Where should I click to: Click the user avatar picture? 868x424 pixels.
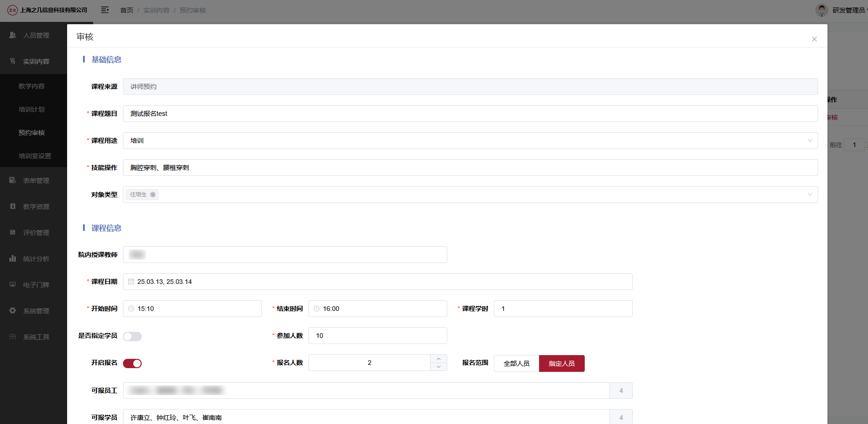tap(822, 10)
